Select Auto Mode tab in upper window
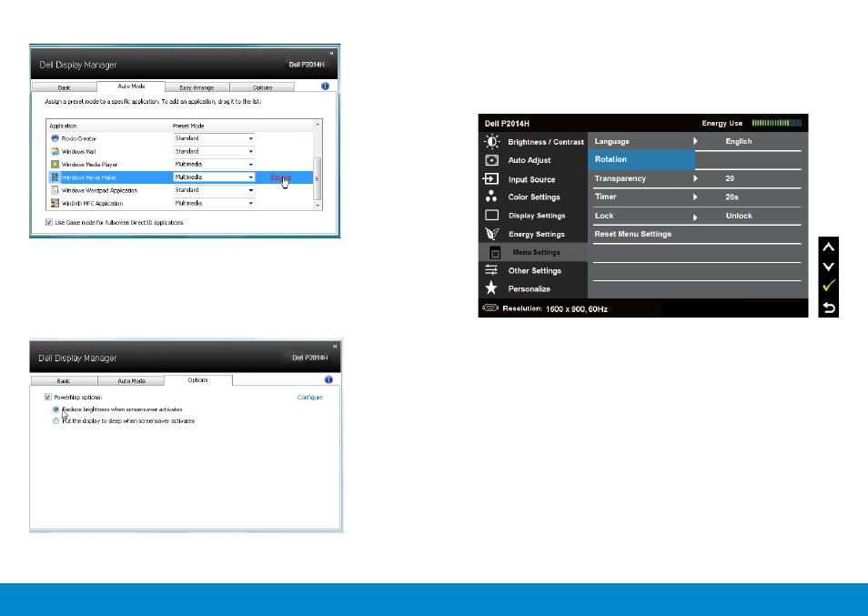 pyautogui.click(x=131, y=86)
